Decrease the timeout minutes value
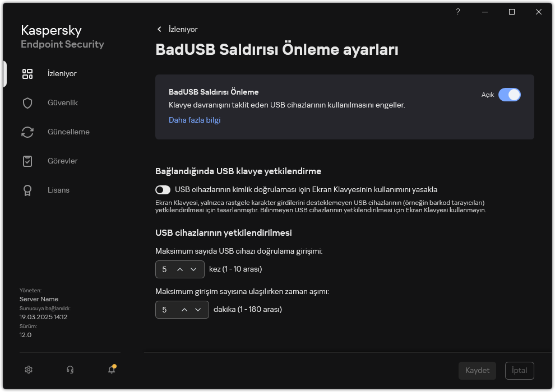 (x=197, y=310)
